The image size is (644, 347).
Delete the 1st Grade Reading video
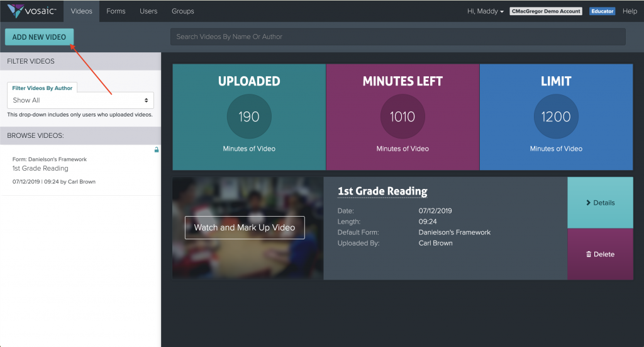point(600,254)
